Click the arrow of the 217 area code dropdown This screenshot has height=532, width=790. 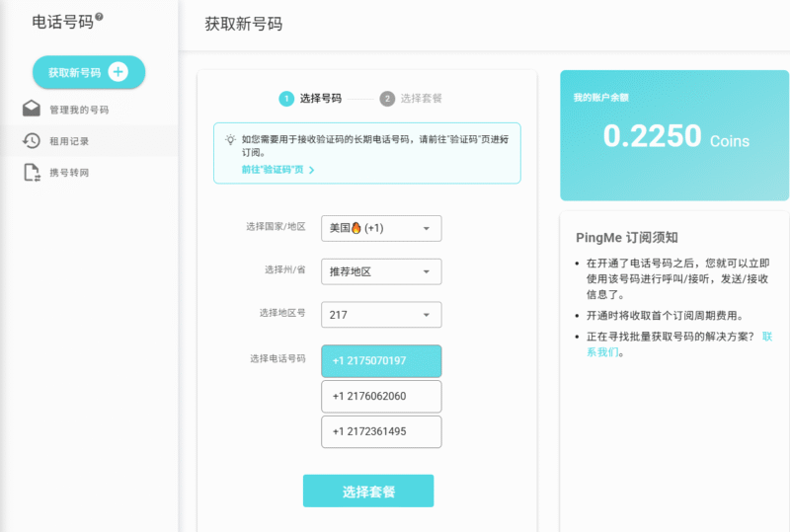pyautogui.click(x=427, y=316)
